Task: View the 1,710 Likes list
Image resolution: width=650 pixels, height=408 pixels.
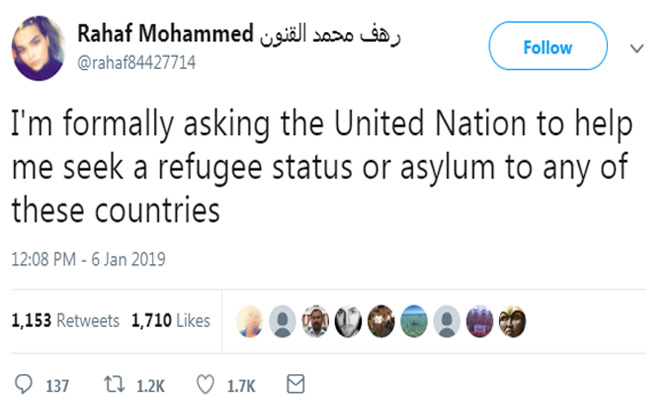Action: click(x=171, y=320)
